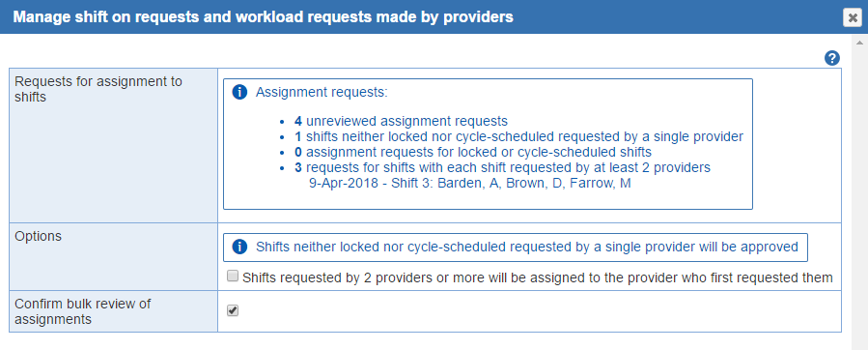Select the 4 unreviewed assignment requests line

(402, 121)
